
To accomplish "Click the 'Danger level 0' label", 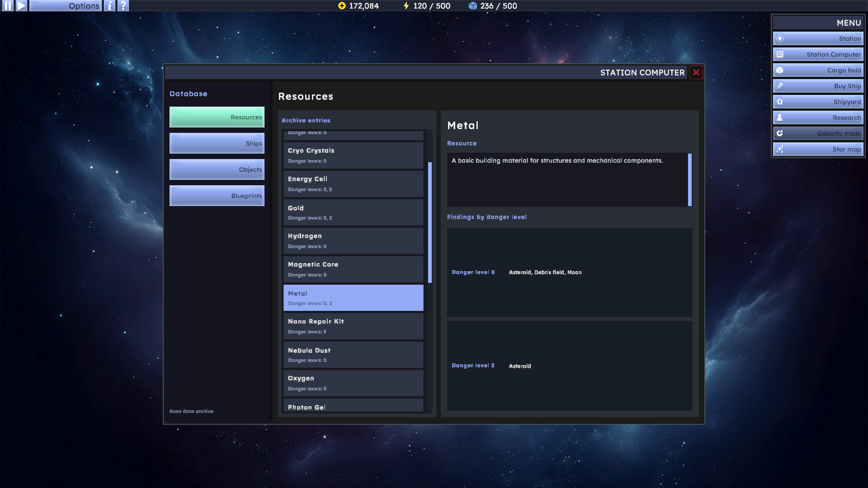I will point(473,272).
